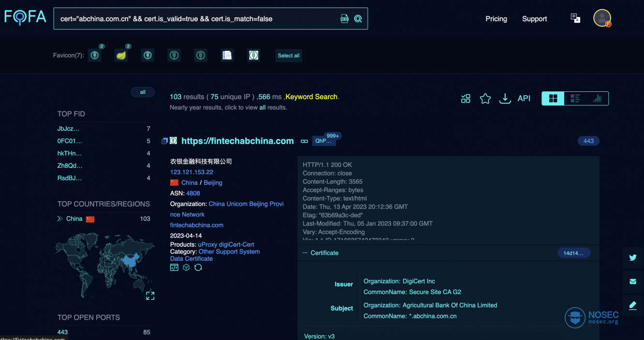Click the world map thumbnail
644x340 pixels.
104,266
